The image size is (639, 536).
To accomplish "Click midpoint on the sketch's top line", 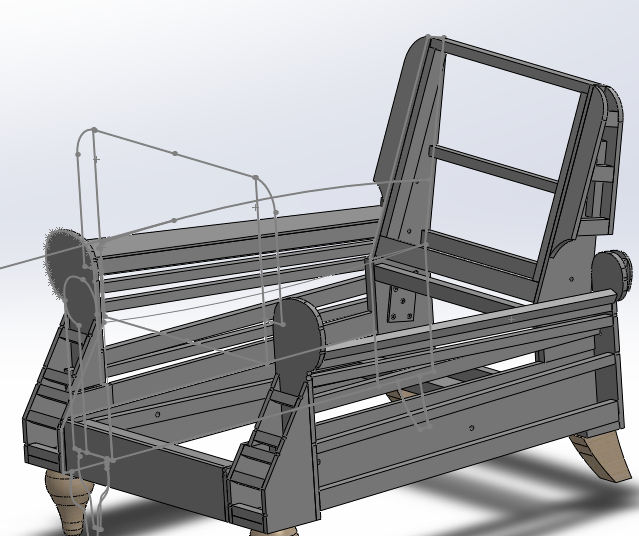I will pos(175,153).
